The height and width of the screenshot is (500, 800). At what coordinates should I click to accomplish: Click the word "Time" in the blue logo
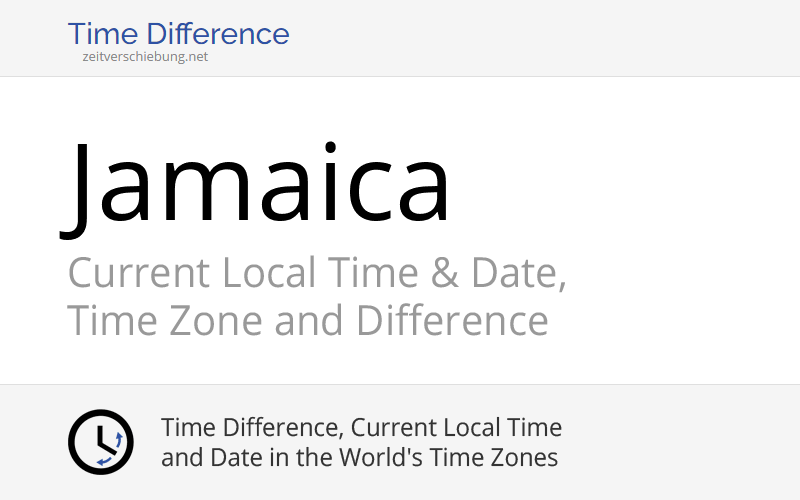[98, 34]
